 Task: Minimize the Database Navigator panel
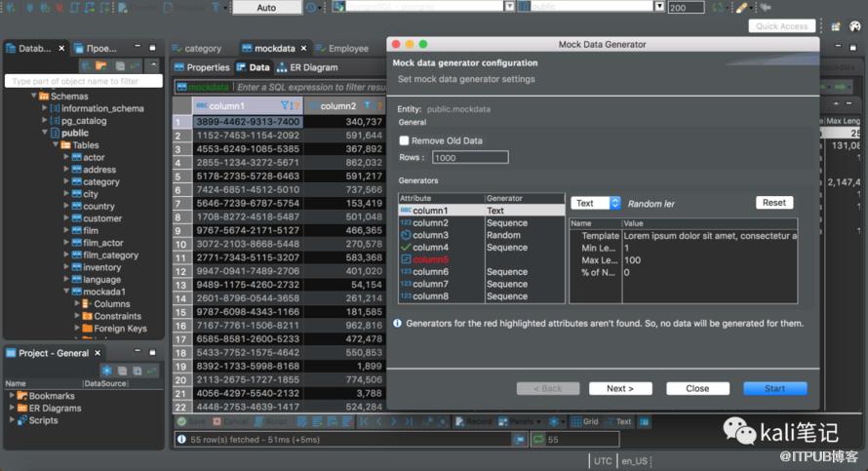(x=138, y=48)
